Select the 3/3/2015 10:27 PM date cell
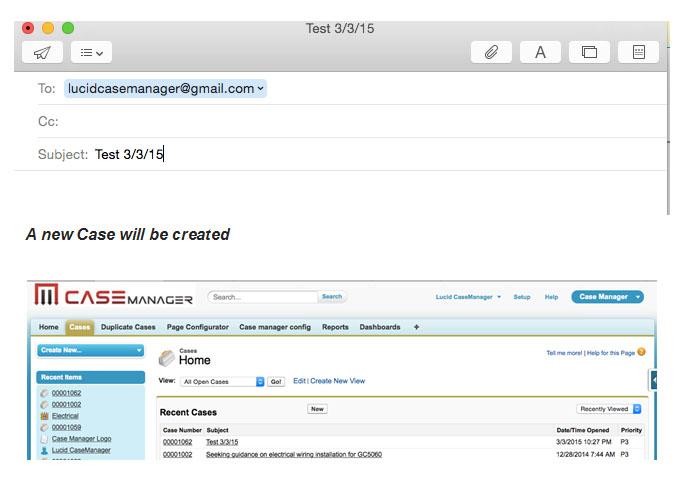 584,442
